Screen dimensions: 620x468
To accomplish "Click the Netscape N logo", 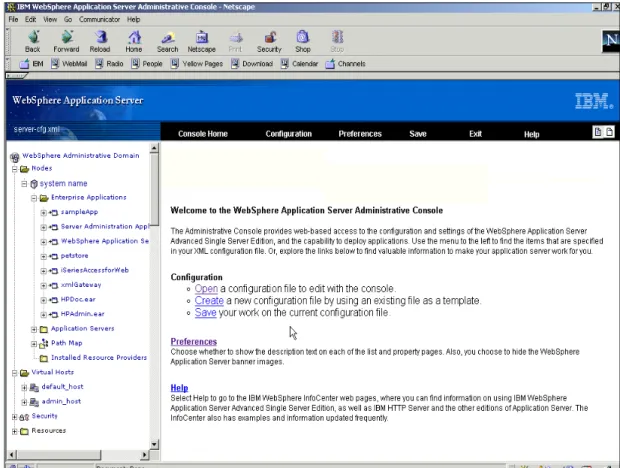I will tap(610, 40).
